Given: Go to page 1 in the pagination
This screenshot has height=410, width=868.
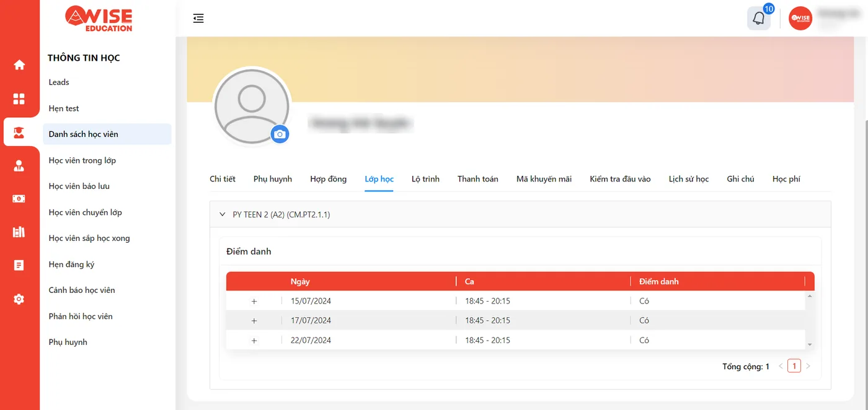Looking at the screenshot, I should coord(794,366).
